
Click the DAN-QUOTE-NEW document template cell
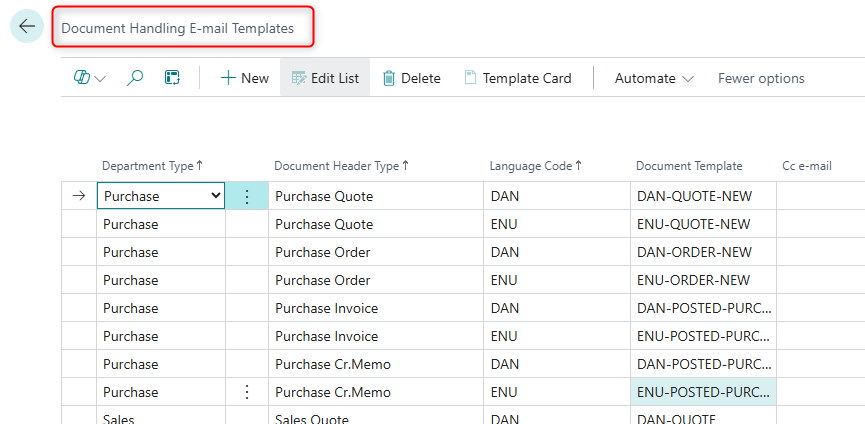pyautogui.click(x=694, y=197)
